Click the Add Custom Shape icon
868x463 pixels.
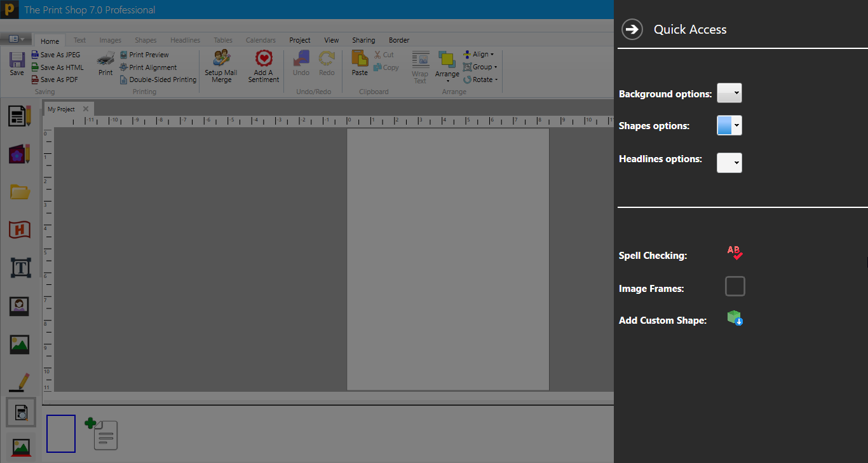[x=735, y=318]
